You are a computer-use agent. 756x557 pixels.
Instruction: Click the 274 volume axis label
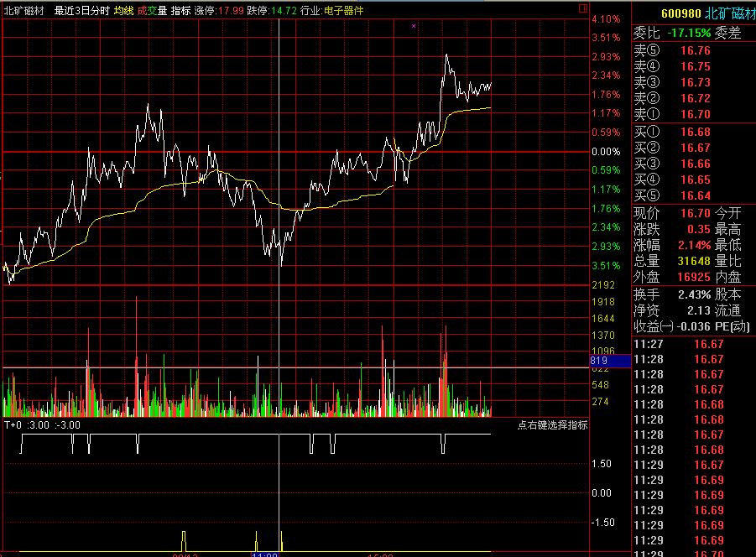click(x=600, y=402)
